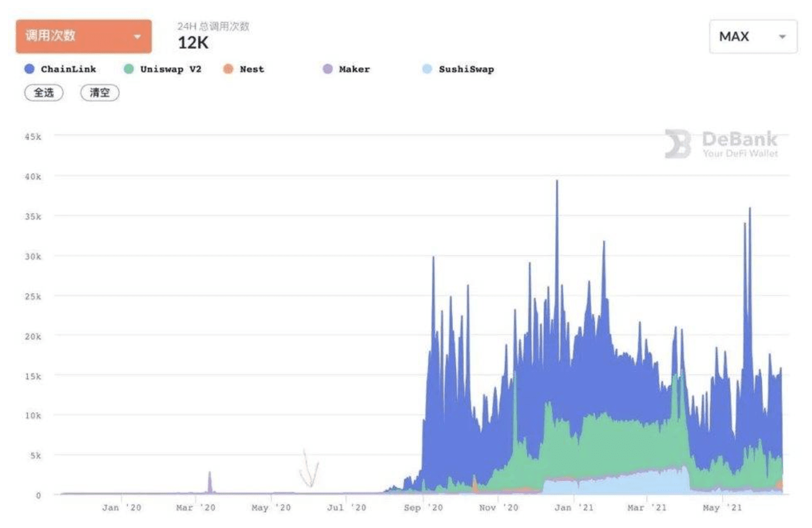Click the 12K total calls value
Screen dimensions: 812x528
[x=193, y=43]
